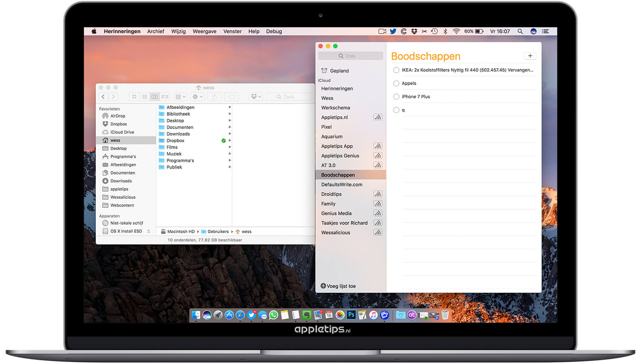Switch Finder to Cover Flow view
639x364 pixels.
(x=165, y=97)
